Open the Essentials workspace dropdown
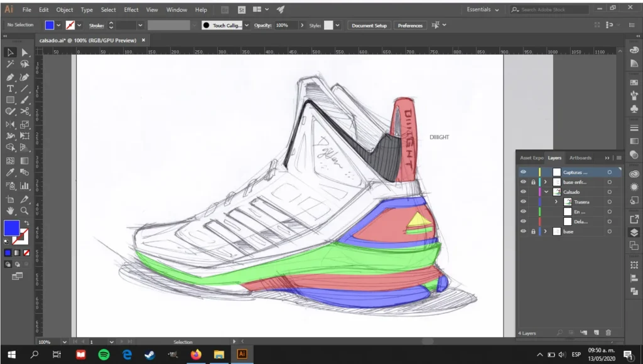 pos(483,10)
